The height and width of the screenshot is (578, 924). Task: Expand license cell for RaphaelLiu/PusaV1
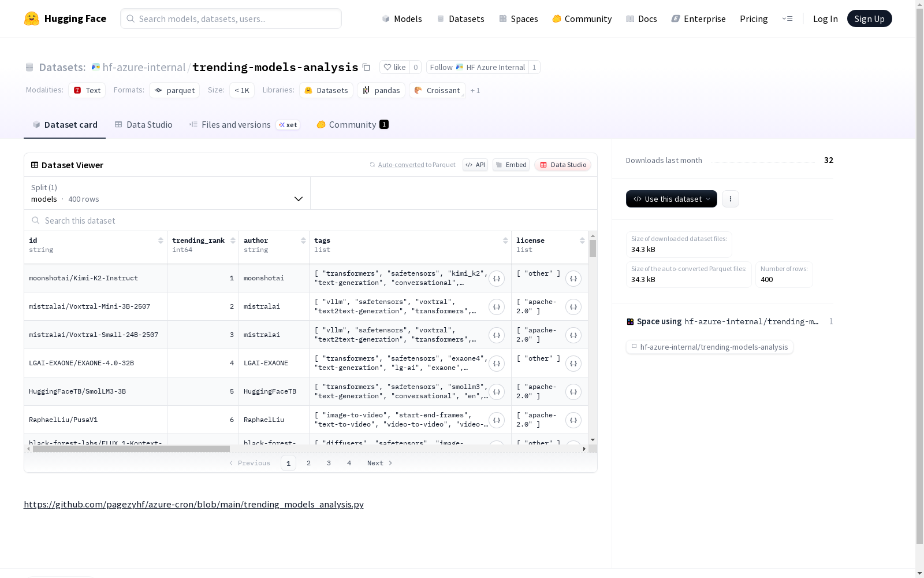coord(573,420)
